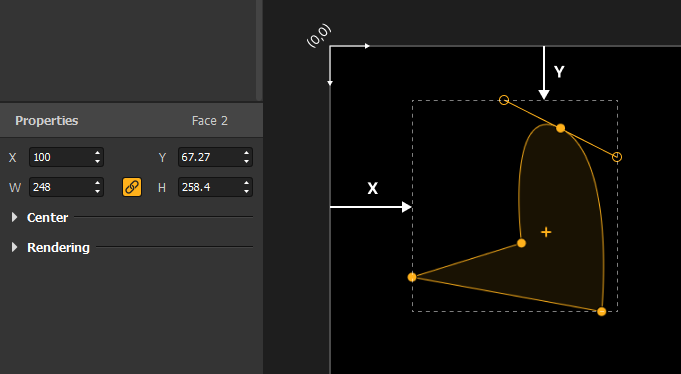
Task: Increase the W width stepper
Action: coord(97,183)
